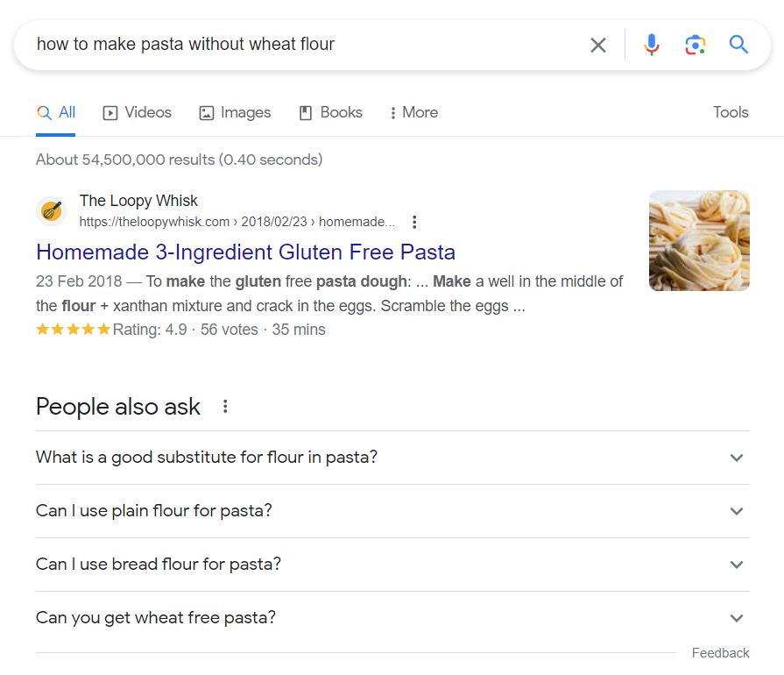Viewport: 784px width, 675px height.
Task: Switch to the Images tab
Action: pos(235,112)
